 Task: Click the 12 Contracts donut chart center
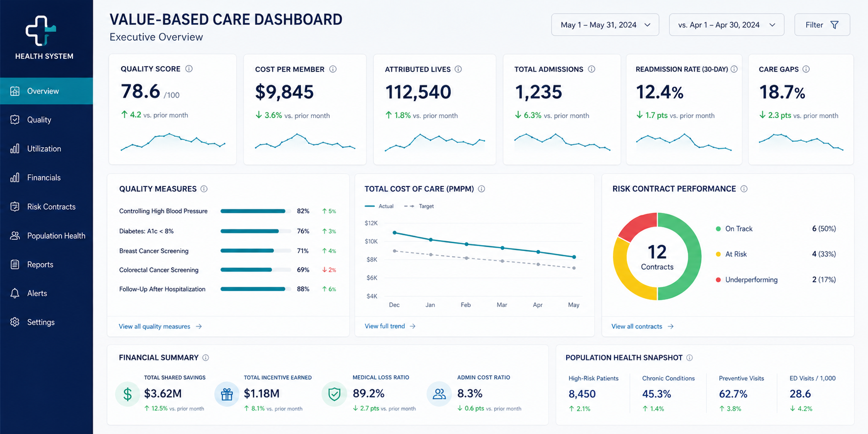coord(657,257)
